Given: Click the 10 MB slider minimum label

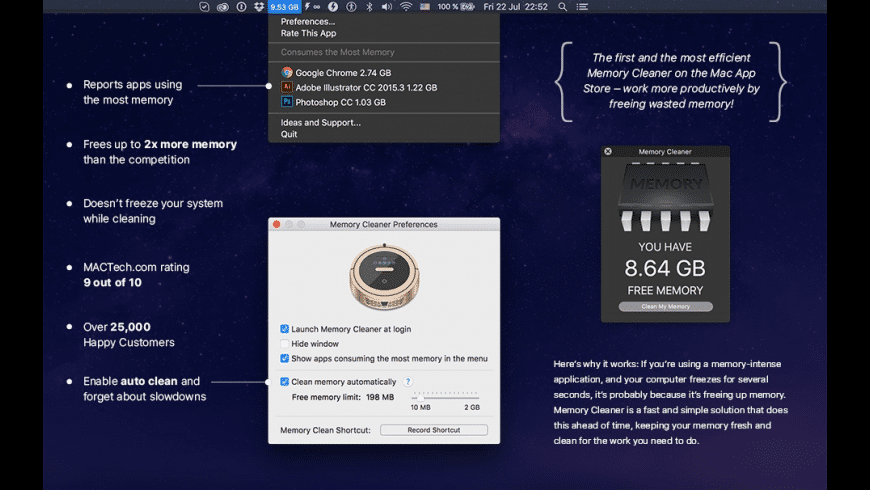Looking at the screenshot, I should 421,407.
